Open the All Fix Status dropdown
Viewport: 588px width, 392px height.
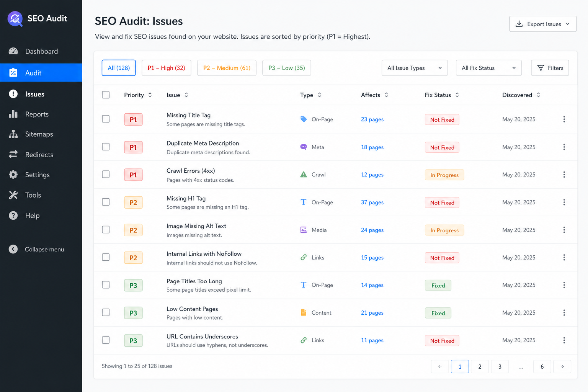click(489, 68)
